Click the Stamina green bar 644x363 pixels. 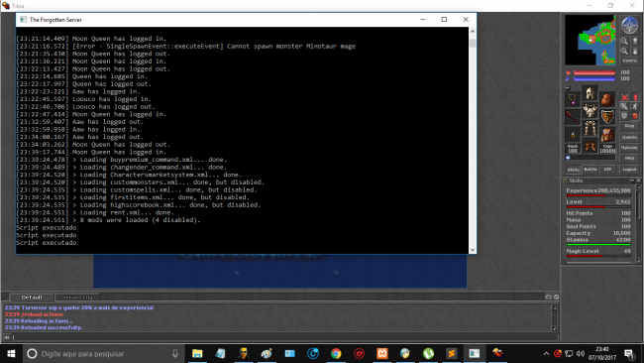tap(598, 244)
